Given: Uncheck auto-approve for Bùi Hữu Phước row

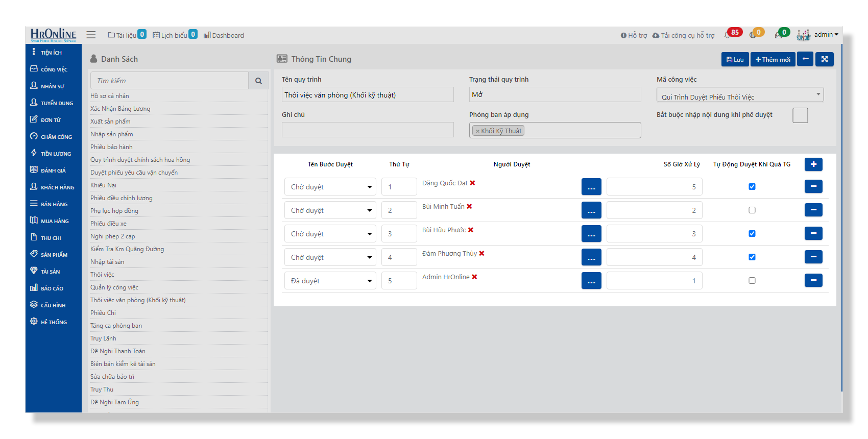Looking at the screenshot, I should 752,233.
